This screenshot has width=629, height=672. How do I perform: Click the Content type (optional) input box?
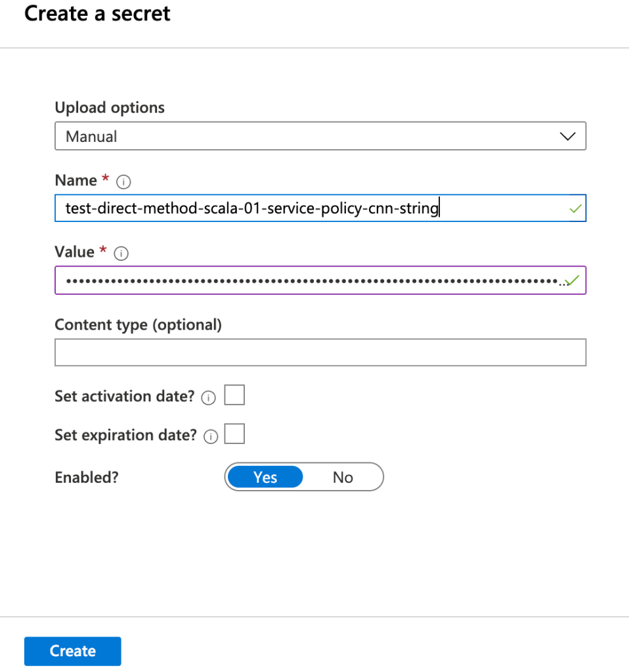tap(320, 353)
